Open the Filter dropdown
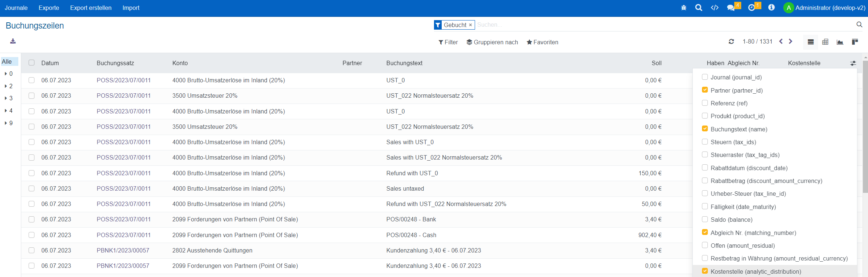868x277 pixels. click(x=448, y=42)
